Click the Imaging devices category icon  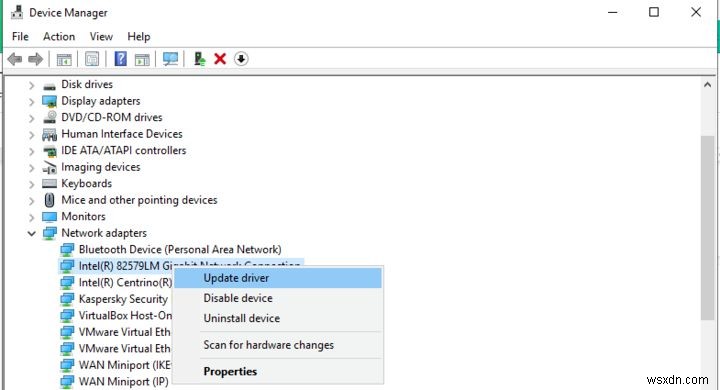click(x=50, y=167)
